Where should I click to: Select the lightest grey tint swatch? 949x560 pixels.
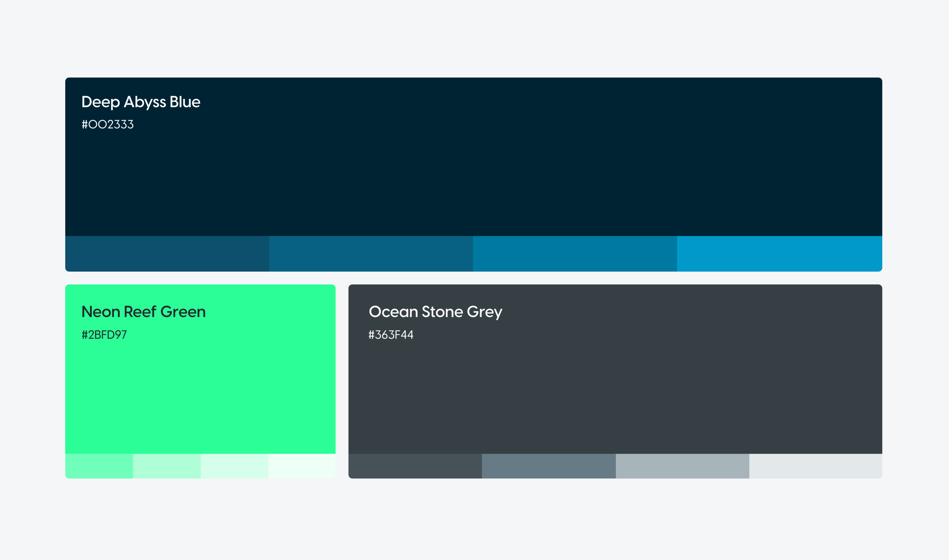[815, 466]
